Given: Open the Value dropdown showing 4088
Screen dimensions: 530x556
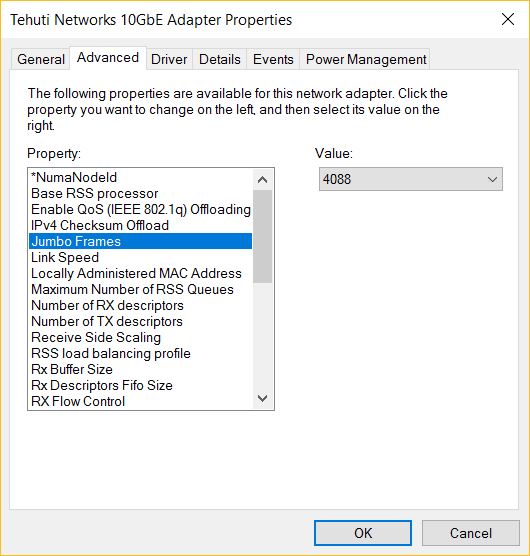Looking at the screenshot, I should 411,179.
